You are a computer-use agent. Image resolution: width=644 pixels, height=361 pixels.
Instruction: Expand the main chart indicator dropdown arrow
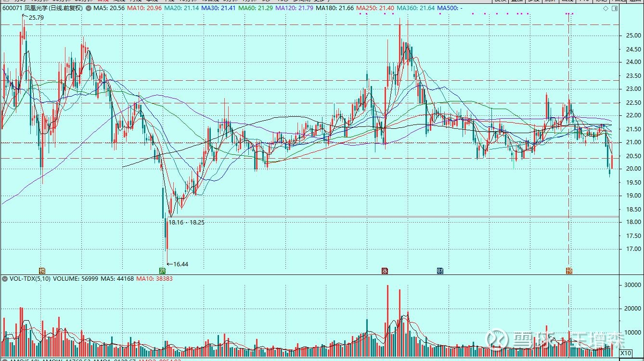click(x=90, y=9)
